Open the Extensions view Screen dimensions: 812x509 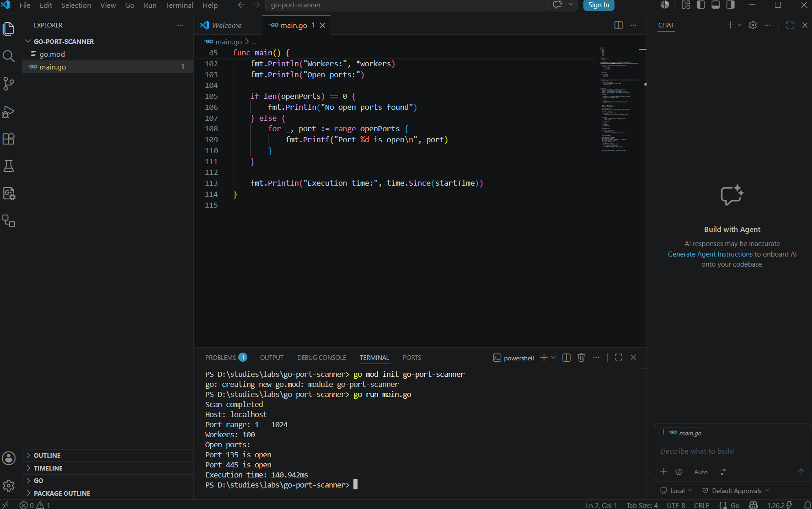coord(9,139)
